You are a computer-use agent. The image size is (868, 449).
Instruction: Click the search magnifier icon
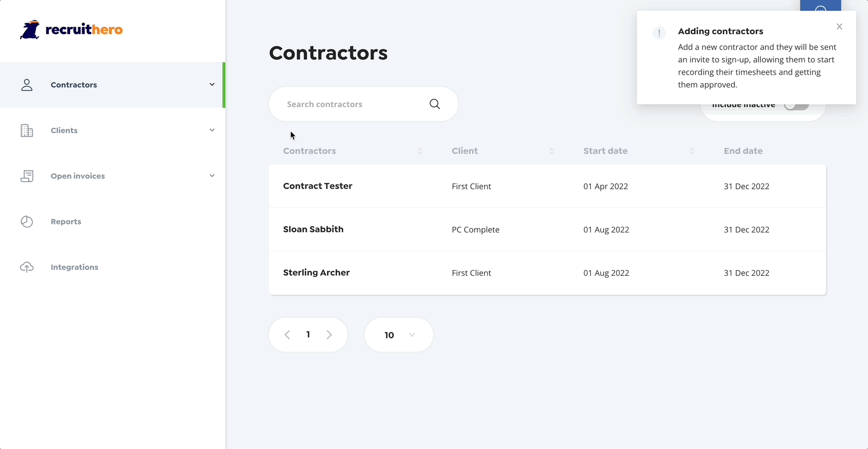[435, 104]
